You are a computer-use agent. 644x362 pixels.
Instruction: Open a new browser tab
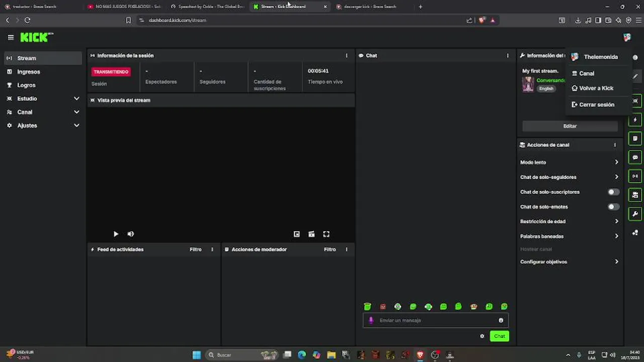tap(421, 7)
